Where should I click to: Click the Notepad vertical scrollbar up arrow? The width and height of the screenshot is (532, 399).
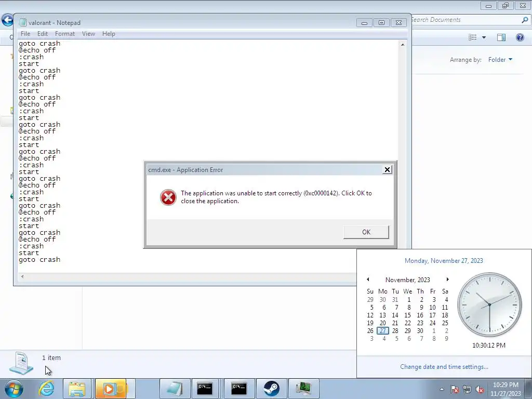(403, 45)
